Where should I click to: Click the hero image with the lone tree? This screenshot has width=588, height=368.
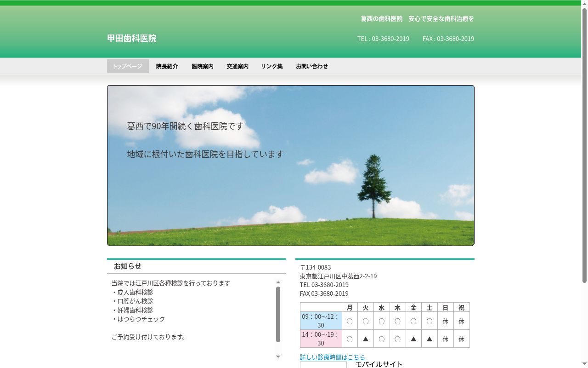click(x=291, y=166)
